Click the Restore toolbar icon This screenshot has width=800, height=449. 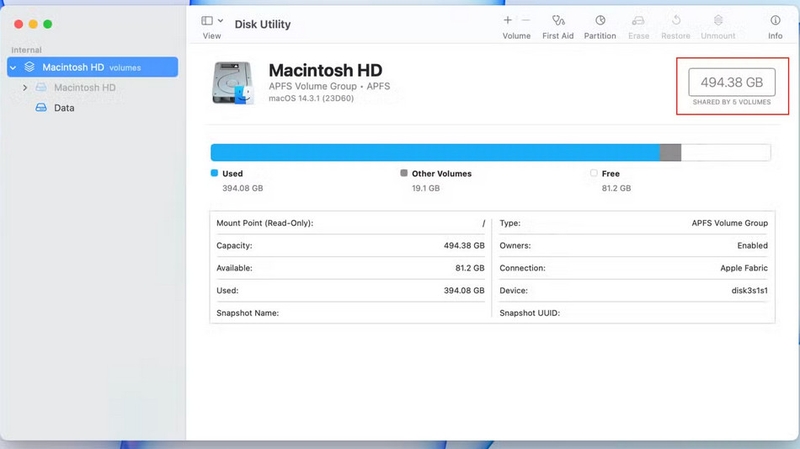[x=676, y=20]
